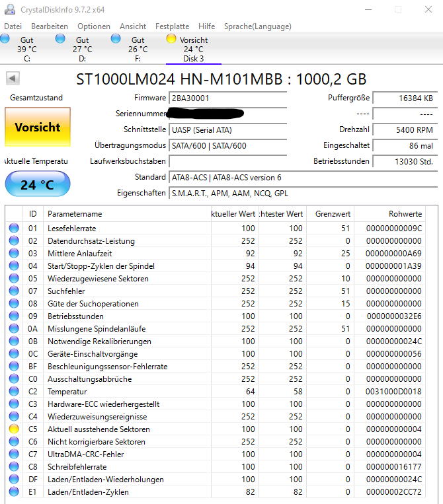Click the yellow orb for Aktuell ausstehende Sektoren
The height and width of the screenshot is (504, 443).
point(14,429)
